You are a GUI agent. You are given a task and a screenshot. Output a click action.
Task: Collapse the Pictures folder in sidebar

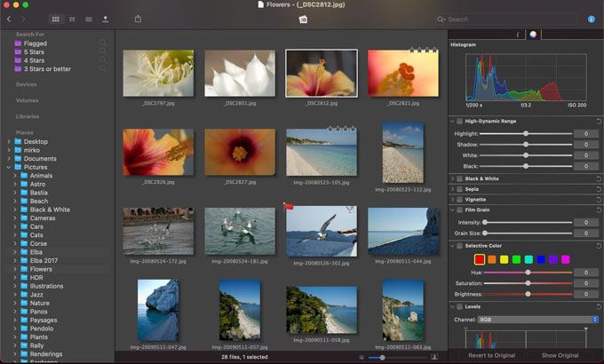tap(9, 167)
